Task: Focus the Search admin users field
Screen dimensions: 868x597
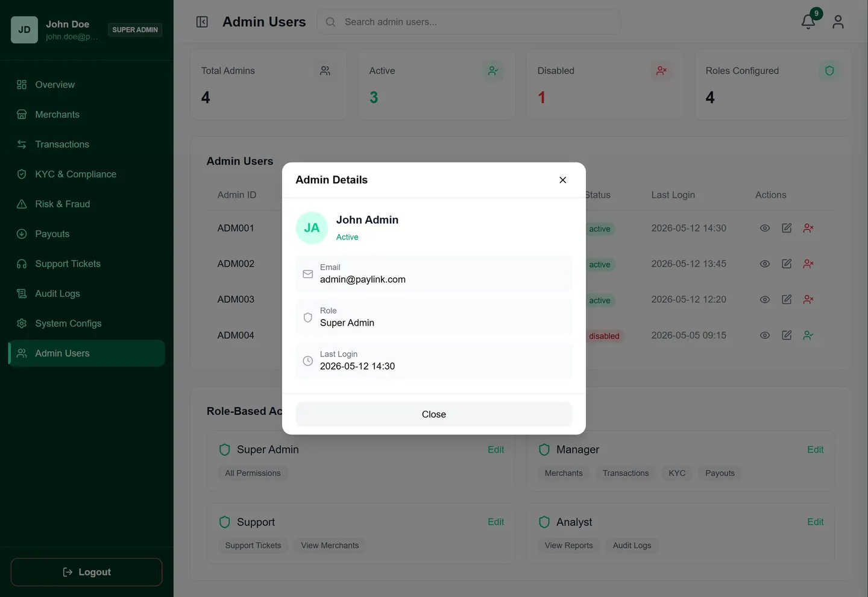Action: 469,22
